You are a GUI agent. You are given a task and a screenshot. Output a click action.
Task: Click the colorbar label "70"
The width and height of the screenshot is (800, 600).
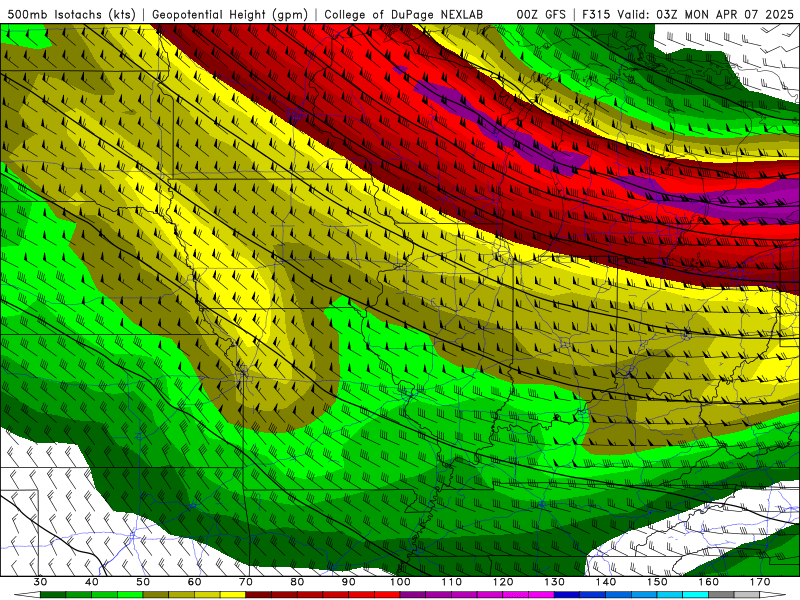click(x=246, y=582)
